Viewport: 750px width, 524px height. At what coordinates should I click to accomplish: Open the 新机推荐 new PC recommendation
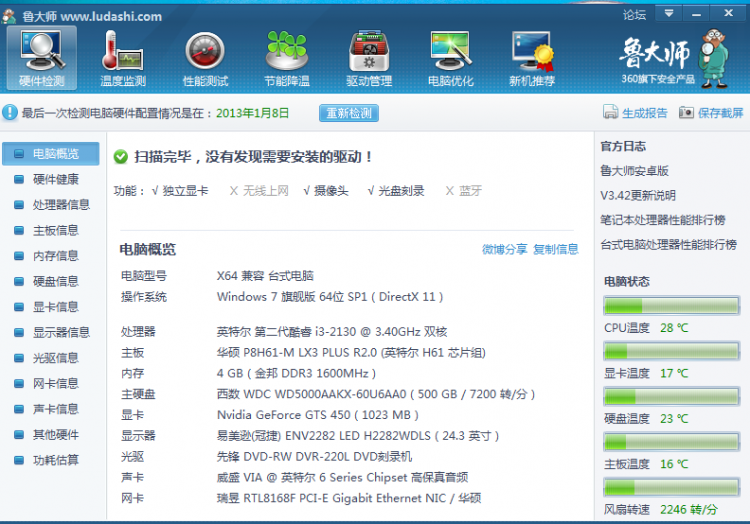pyautogui.click(x=532, y=58)
